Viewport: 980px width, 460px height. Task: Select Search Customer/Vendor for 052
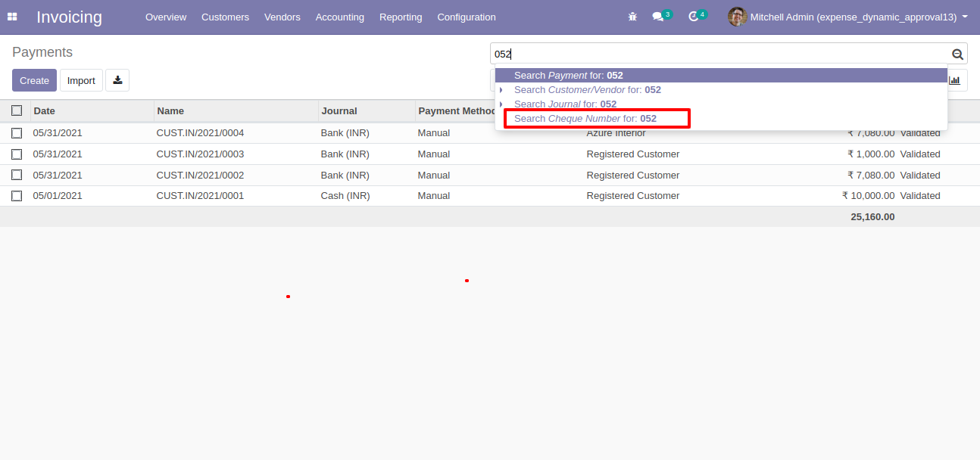[721, 90]
